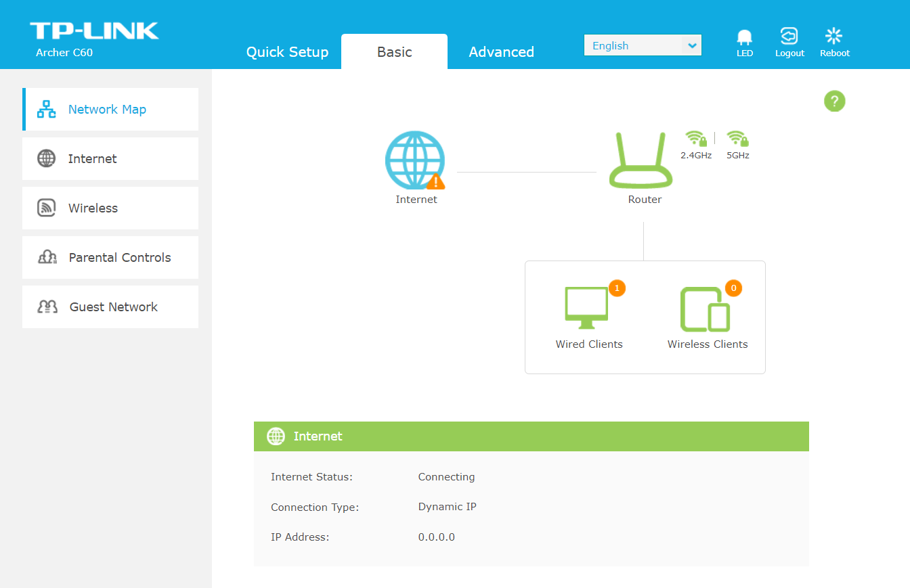Screen dimensions: 910x588
Task: Switch to the Advanced tab
Action: click(x=501, y=52)
